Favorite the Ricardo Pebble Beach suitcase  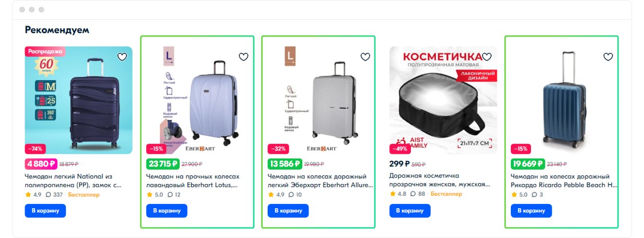(x=608, y=57)
